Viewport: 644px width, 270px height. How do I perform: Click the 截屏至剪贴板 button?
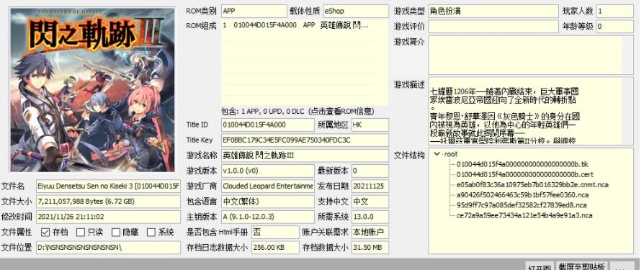[581, 266]
